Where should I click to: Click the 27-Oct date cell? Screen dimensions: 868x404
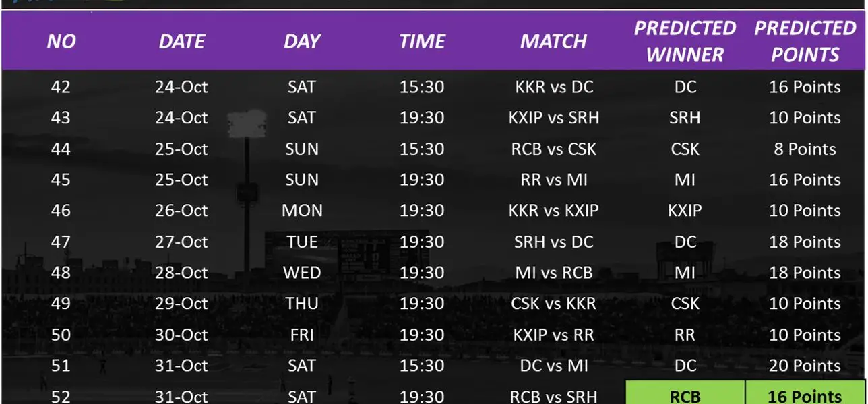pos(181,242)
